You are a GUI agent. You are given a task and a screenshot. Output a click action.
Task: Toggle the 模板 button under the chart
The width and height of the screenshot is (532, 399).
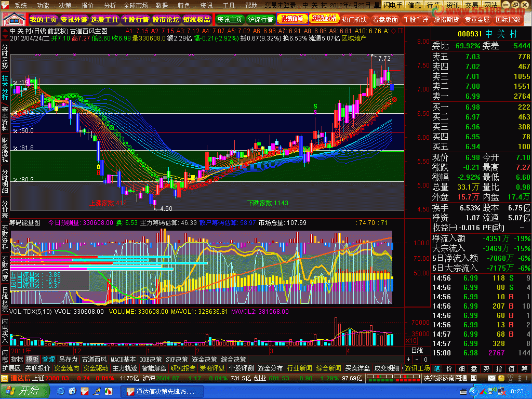(33, 360)
